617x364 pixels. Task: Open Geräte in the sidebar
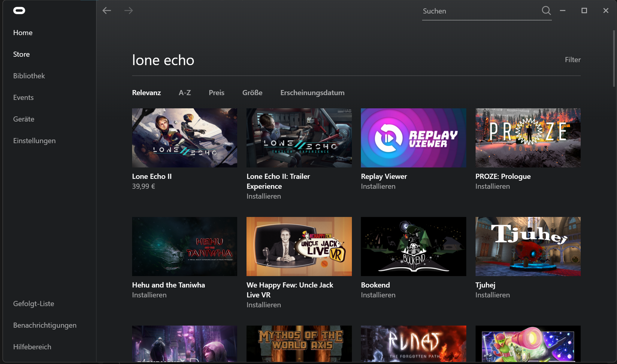pos(24,119)
